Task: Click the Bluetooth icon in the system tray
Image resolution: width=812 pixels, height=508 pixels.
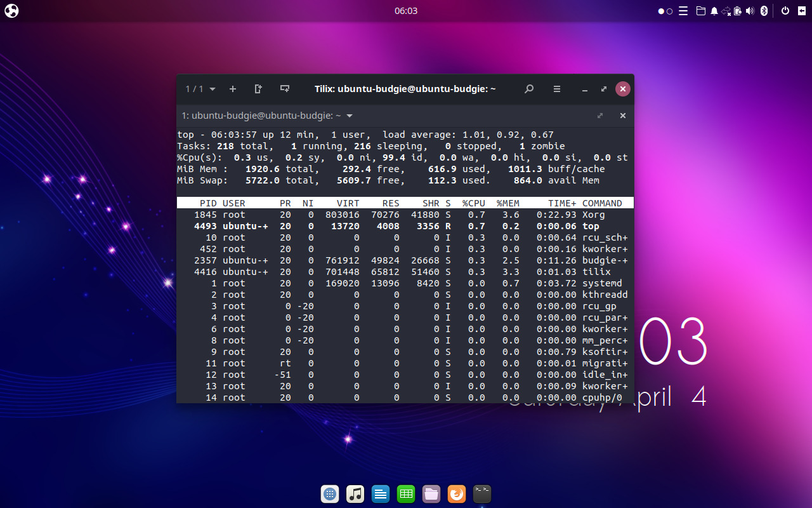Action: coord(763,11)
